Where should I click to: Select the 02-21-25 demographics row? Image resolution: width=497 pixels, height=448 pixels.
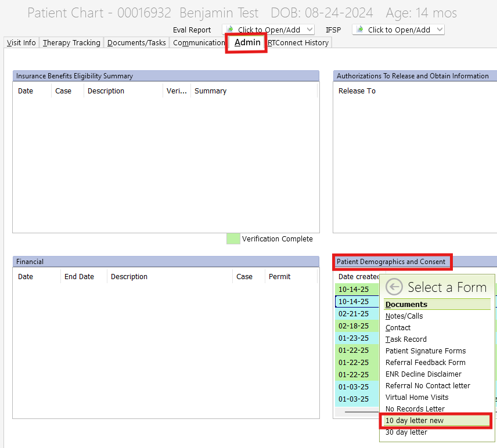pos(354,314)
